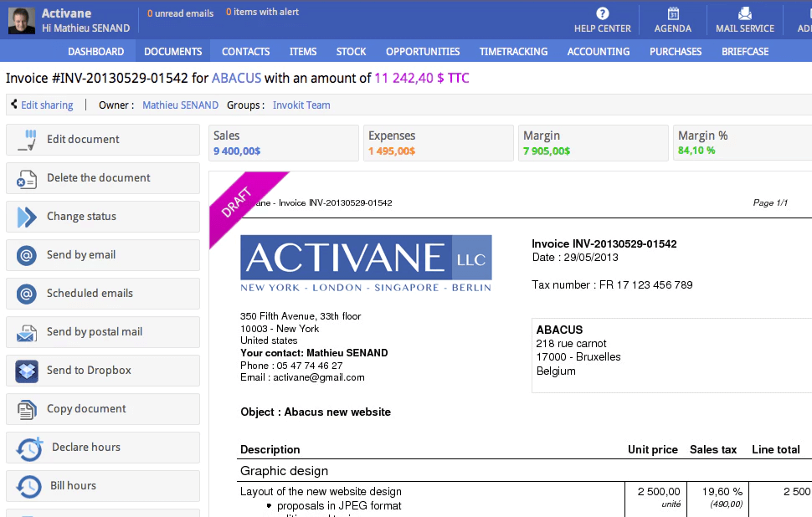Click the 'Object : Abacus new website' text
Viewport: 812px width, 517px height.
pyautogui.click(x=316, y=412)
